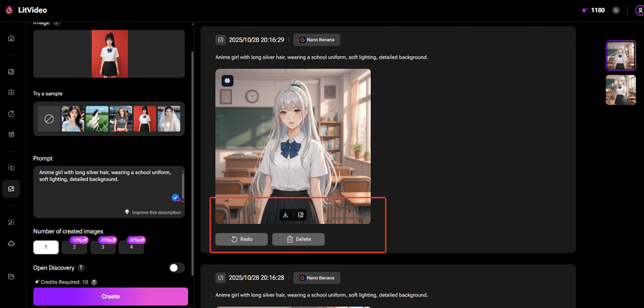Viewport: 644px width, 308px height.
Task: Click the 2025/10/28 20:16:28 timestamp
Action: coord(256,278)
